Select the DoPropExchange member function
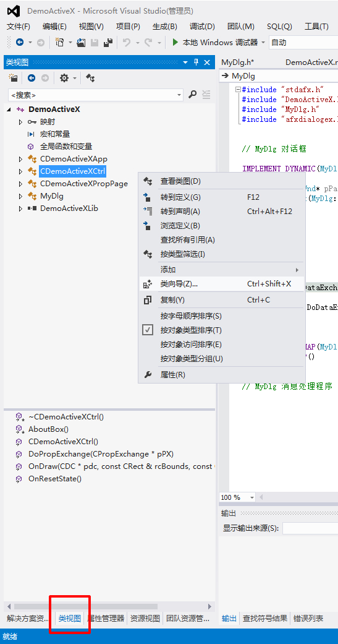 (101, 454)
